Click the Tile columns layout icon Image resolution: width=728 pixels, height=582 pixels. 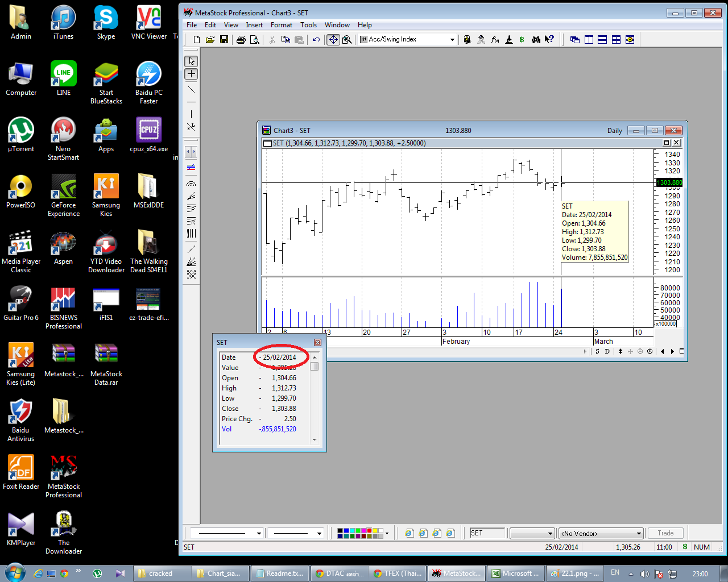[x=589, y=40]
